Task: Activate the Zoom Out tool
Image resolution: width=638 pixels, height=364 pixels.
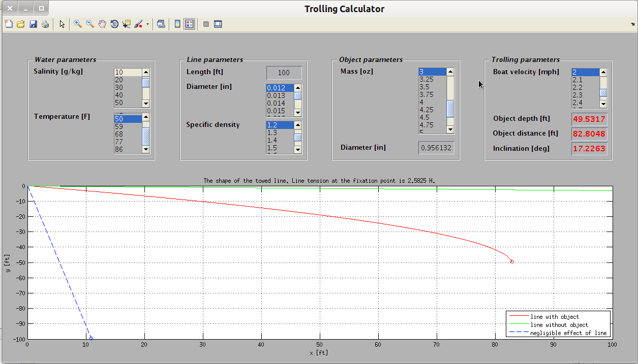Action: click(90, 24)
